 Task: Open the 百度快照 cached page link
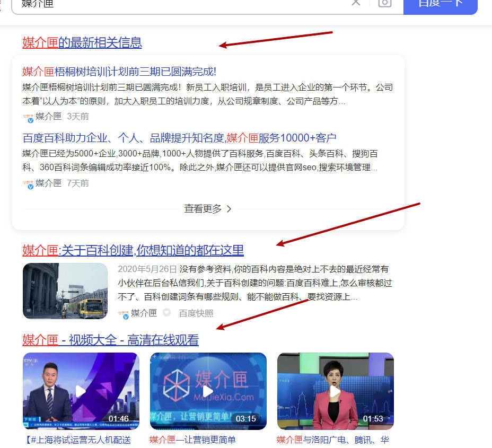point(196,313)
